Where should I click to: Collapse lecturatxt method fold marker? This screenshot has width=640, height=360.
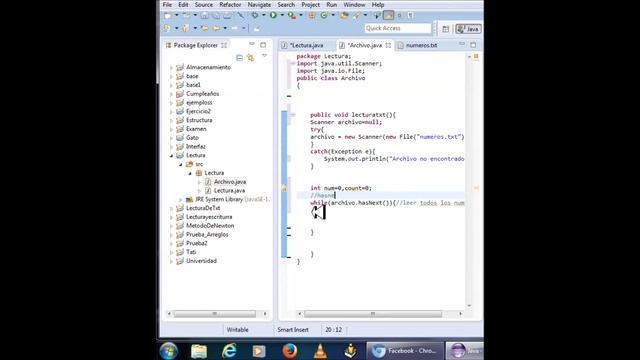click(293, 115)
